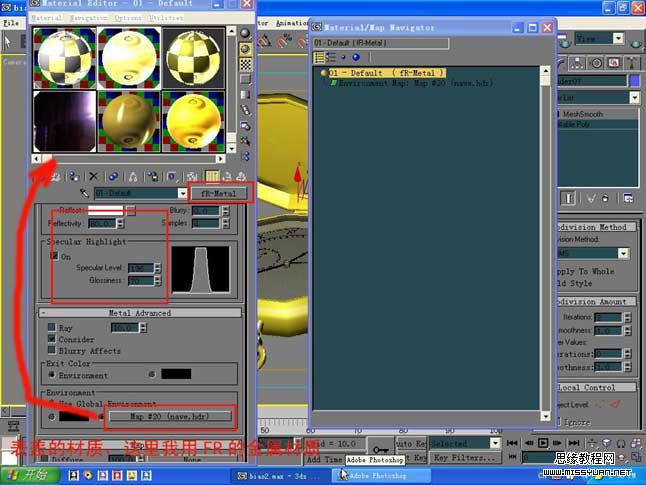646x485 pixels.
Task: Open File menu in 3ds Max
Action: point(11,23)
